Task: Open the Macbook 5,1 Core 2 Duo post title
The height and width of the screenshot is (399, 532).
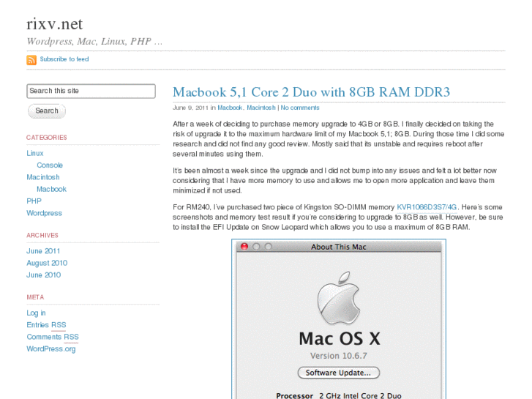Action: [x=311, y=92]
